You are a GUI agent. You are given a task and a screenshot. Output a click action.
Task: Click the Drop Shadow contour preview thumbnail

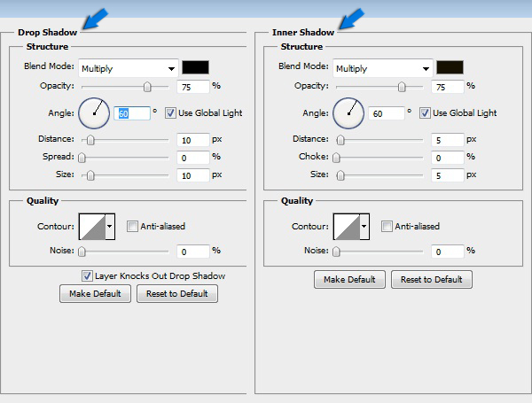(92, 227)
